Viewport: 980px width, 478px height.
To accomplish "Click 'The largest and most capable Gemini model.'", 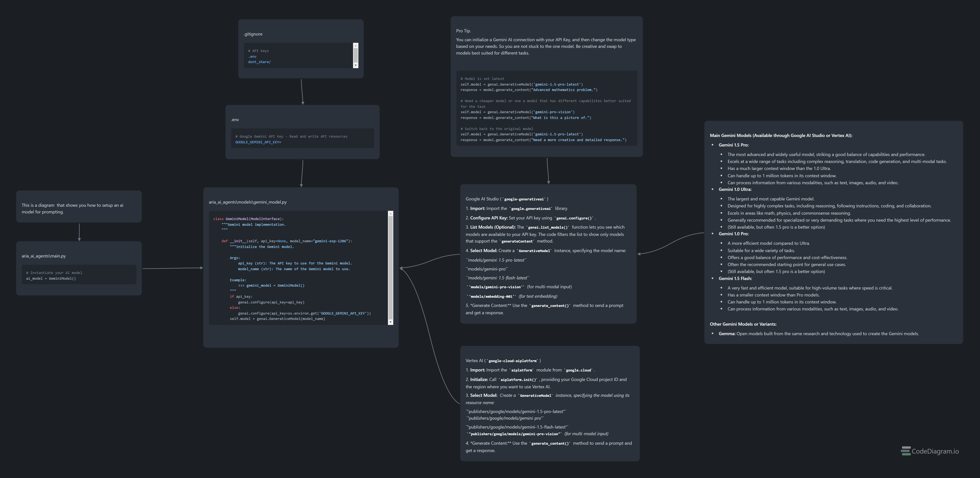I will (x=771, y=199).
